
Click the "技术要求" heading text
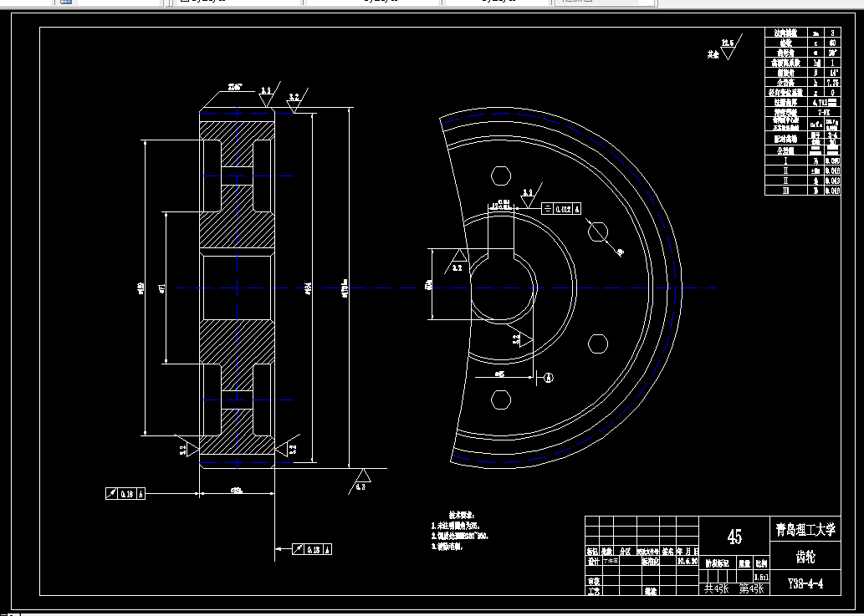(x=461, y=515)
